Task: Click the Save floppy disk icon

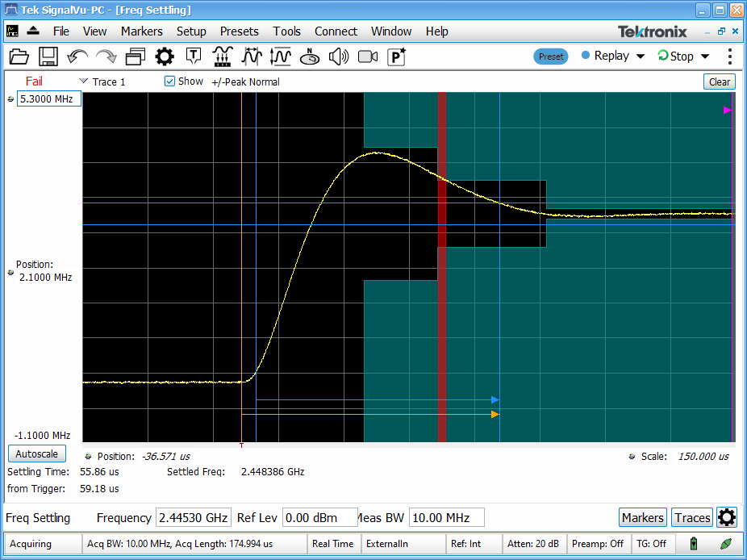Action: click(48, 56)
